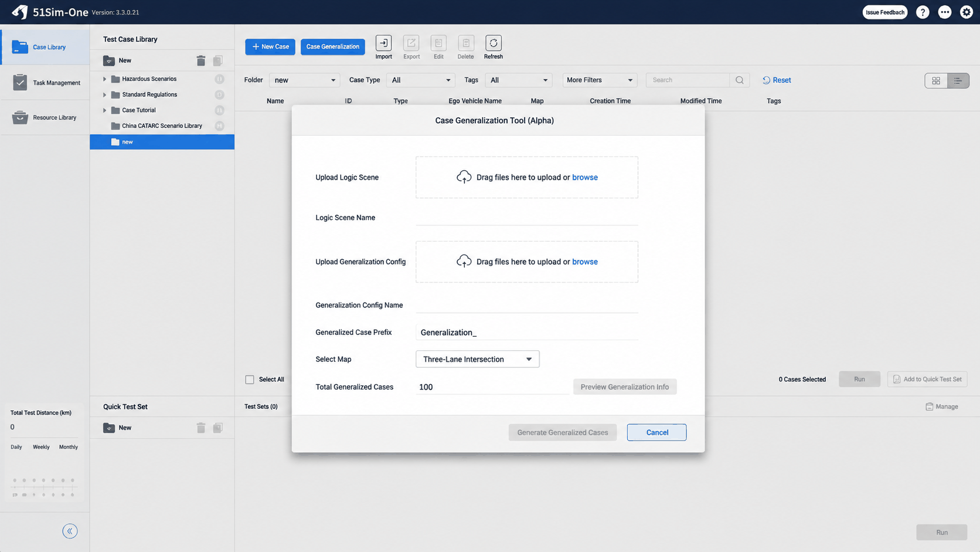Copy folder in Test Case Library header
The image size is (980, 552).
(218, 60)
